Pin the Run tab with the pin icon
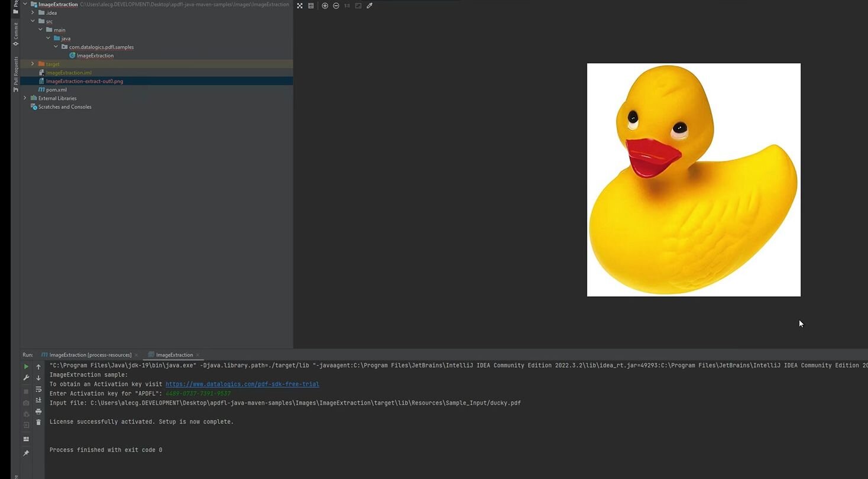 pos(26,454)
